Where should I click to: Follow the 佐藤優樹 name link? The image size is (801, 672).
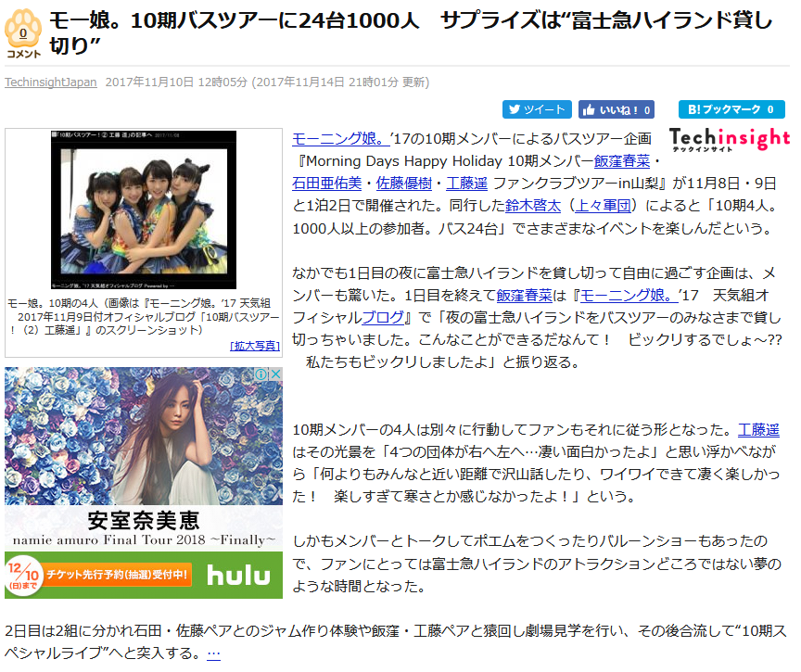pyautogui.click(x=404, y=183)
